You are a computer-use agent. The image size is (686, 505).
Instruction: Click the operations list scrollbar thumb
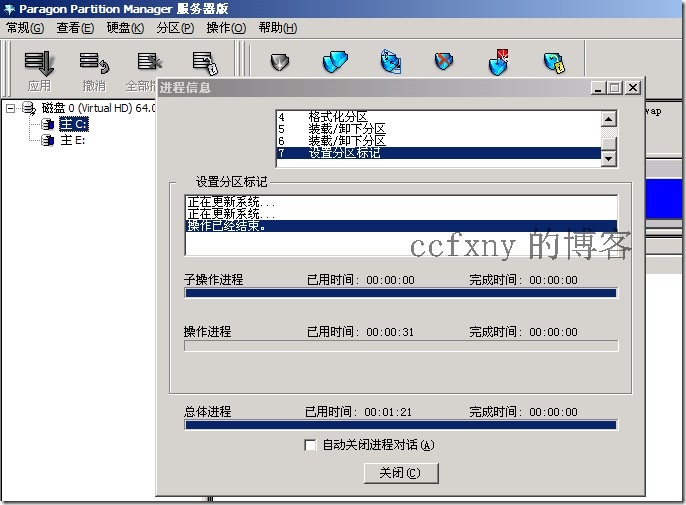tap(609, 144)
